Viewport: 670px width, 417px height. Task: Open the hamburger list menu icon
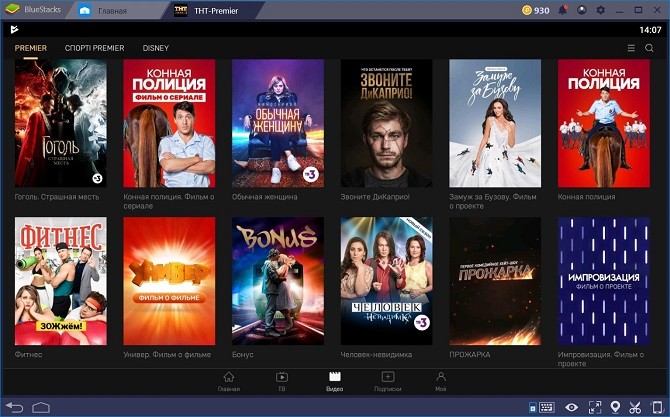631,48
